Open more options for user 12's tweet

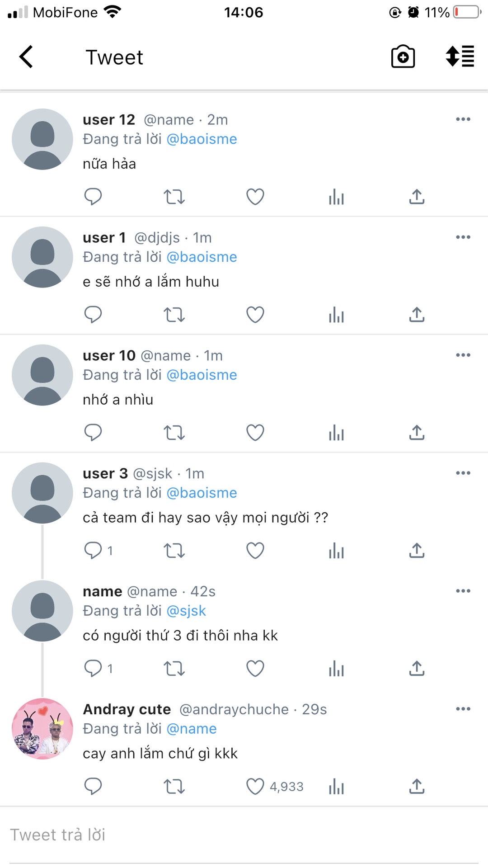463,119
